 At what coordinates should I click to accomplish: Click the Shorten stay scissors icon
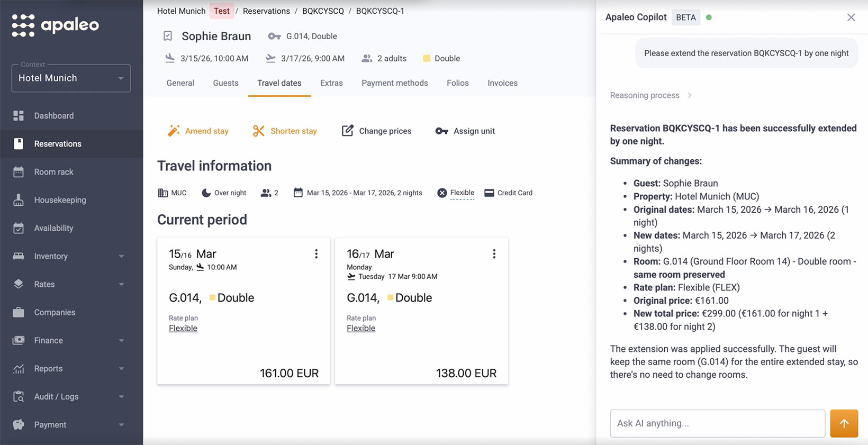(x=258, y=131)
